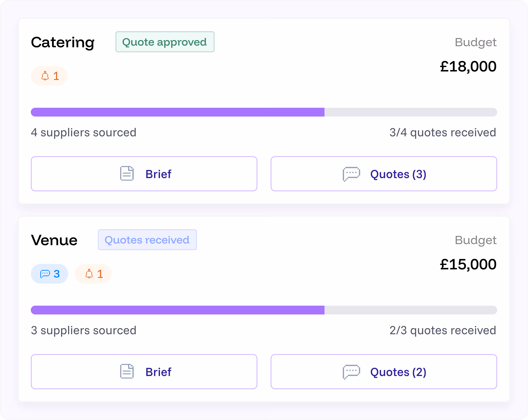Click the Venue bell notification badge
The height and width of the screenshot is (420, 528).
tap(93, 274)
